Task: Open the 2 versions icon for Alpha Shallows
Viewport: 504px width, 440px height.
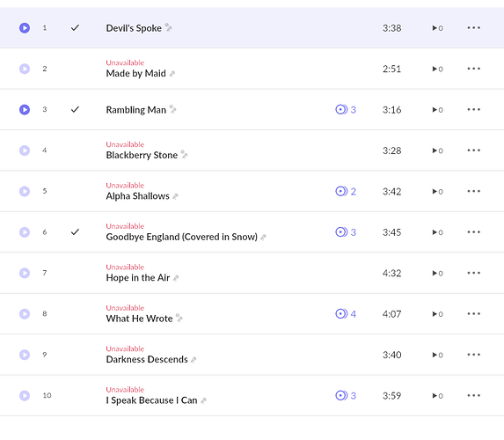Action: [x=346, y=191]
